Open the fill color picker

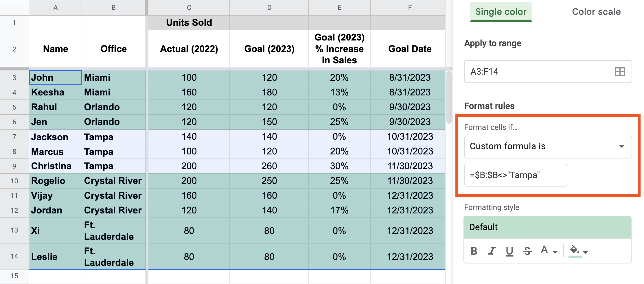pos(578,250)
